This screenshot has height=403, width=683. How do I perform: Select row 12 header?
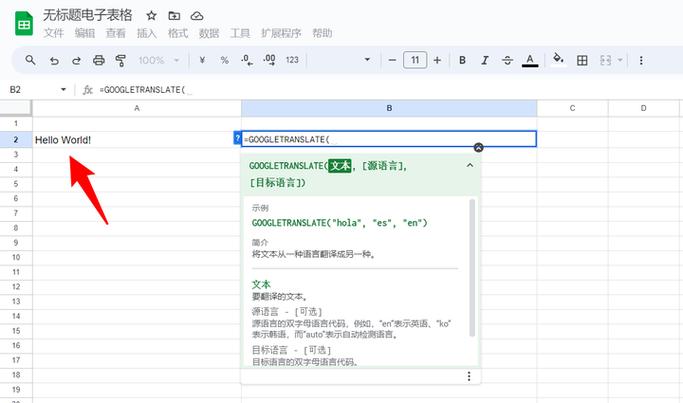pyautogui.click(x=16, y=287)
